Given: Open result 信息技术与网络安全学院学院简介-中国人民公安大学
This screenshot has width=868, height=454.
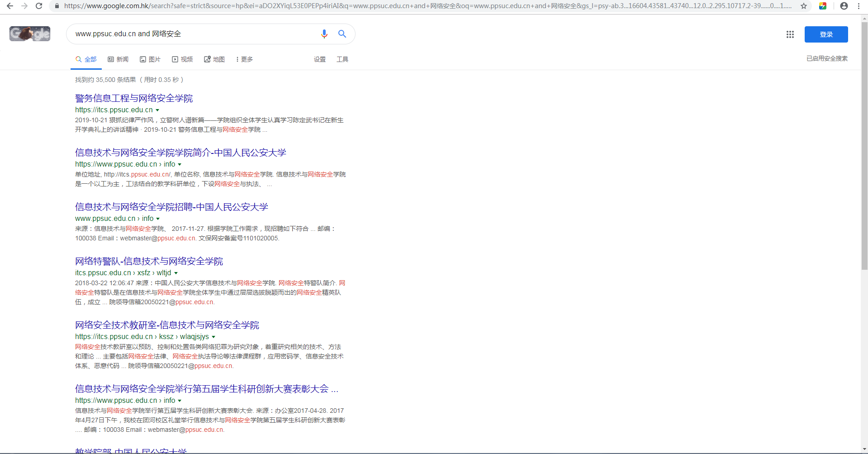Looking at the screenshot, I should [180, 153].
